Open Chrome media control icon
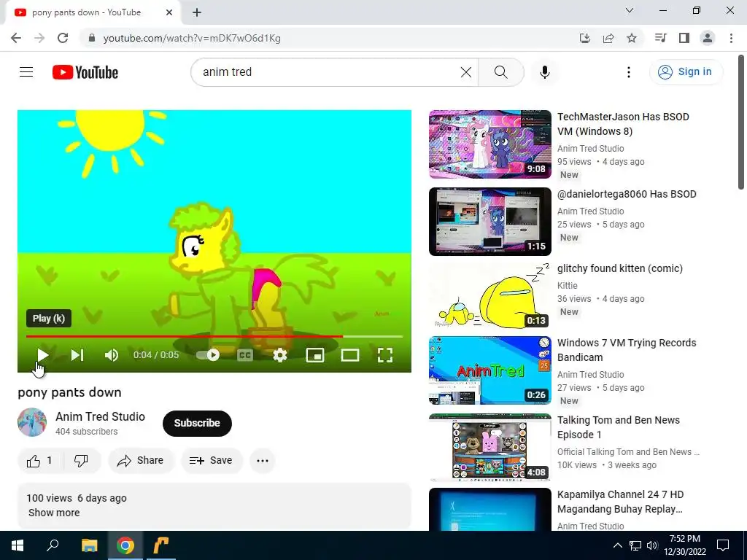Image resolution: width=747 pixels, height=560 pixels. tap(660, 38)
